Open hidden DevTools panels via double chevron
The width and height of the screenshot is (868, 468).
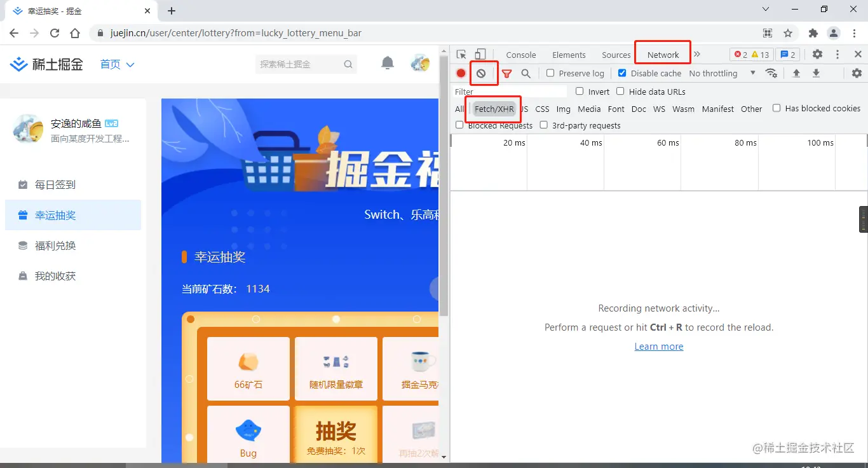pyautogui.click(x=697, y=55)
